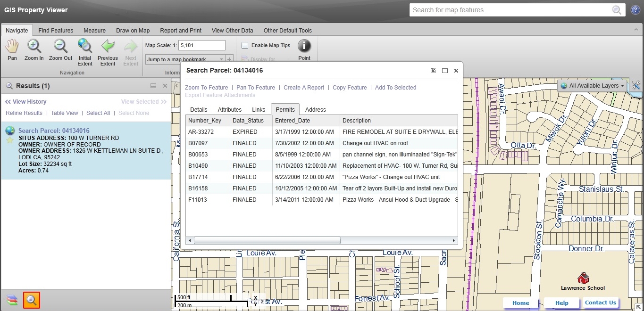Image resolution: width=644 pixels, height=311 pixels.
Task: Select the highlighted search magnifier icon
Action: pyautogui.click(x=31, y=300)
